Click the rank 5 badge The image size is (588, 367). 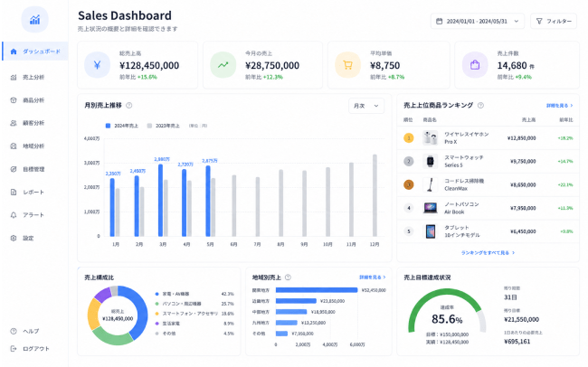pyautogui.click(x=408, y=231)
